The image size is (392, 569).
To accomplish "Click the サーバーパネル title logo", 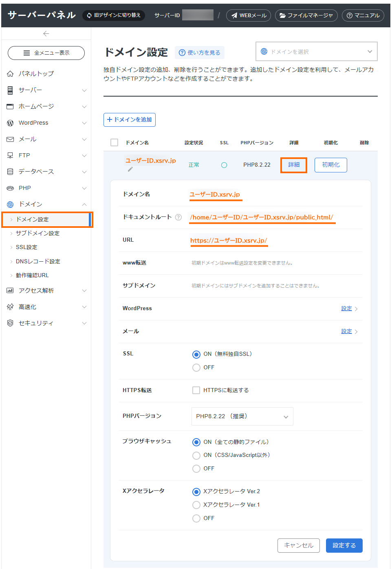I will tap(42, 15).
